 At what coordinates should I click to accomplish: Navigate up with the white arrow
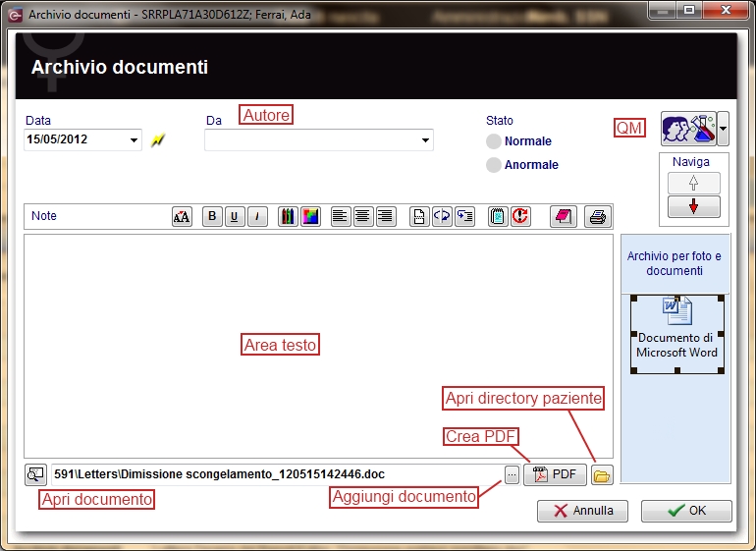694,184
